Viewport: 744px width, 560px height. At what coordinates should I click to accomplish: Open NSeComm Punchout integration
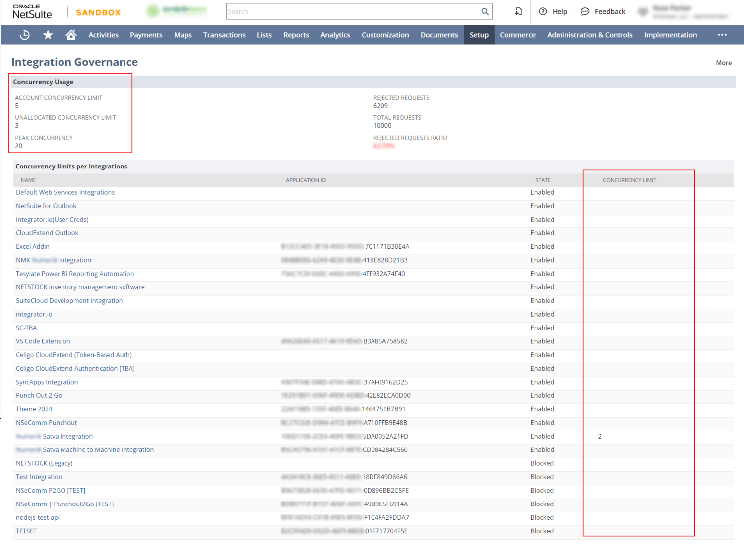(46, 423)
